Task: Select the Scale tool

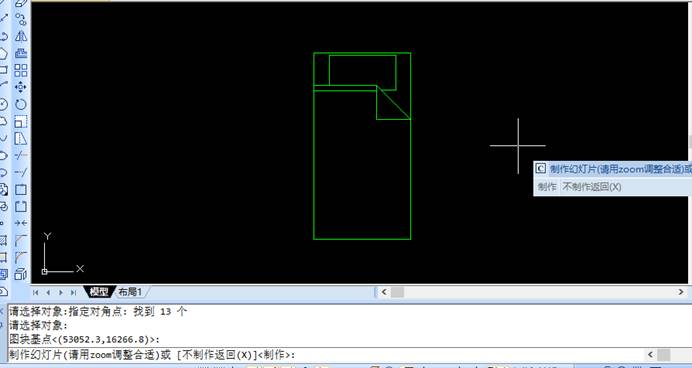Action: pos(21,122)
